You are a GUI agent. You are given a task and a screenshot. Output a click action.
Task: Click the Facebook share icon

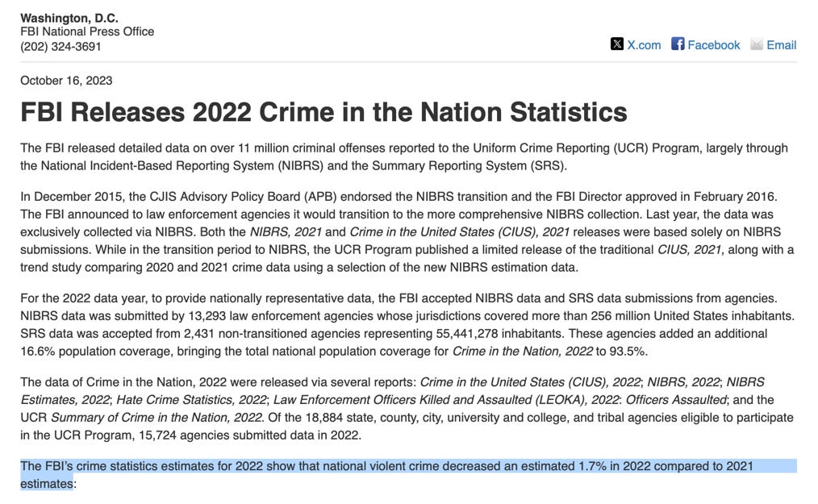coord(678,44)
